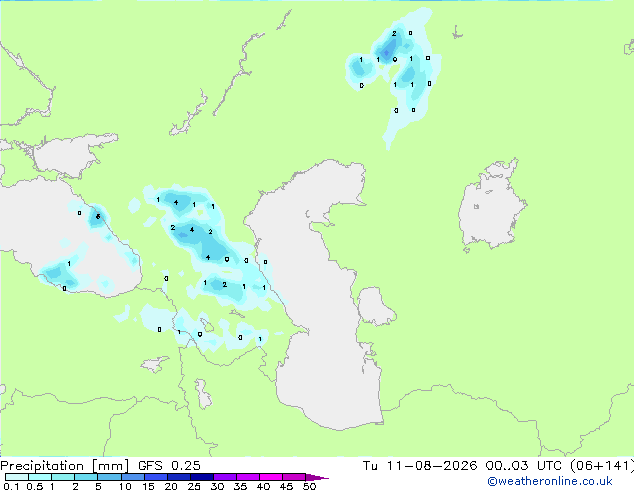Click the 45–50 mm legend swatch
Viewport: 634px width, 490px height.
pyautogui.click(x=294, y=477)
